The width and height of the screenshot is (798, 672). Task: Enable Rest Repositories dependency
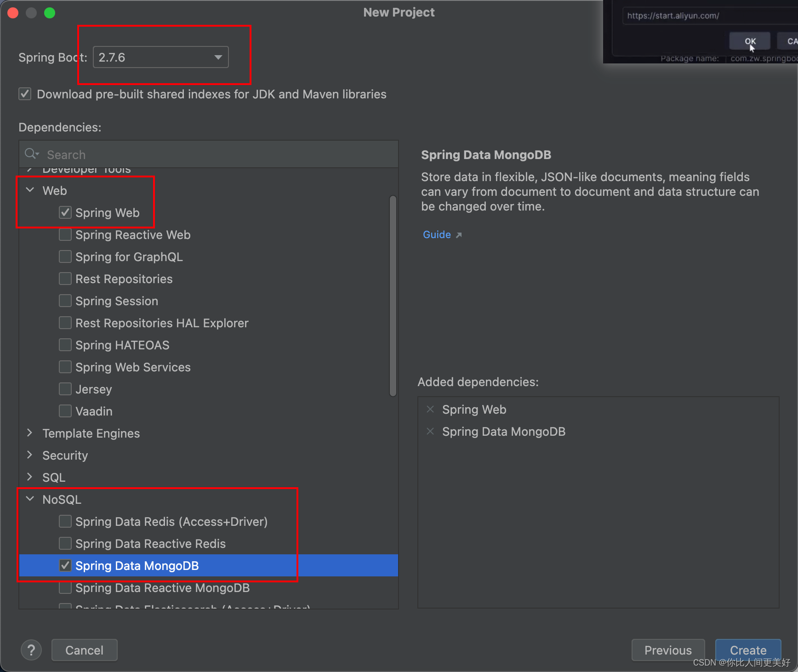pos(65,279)
